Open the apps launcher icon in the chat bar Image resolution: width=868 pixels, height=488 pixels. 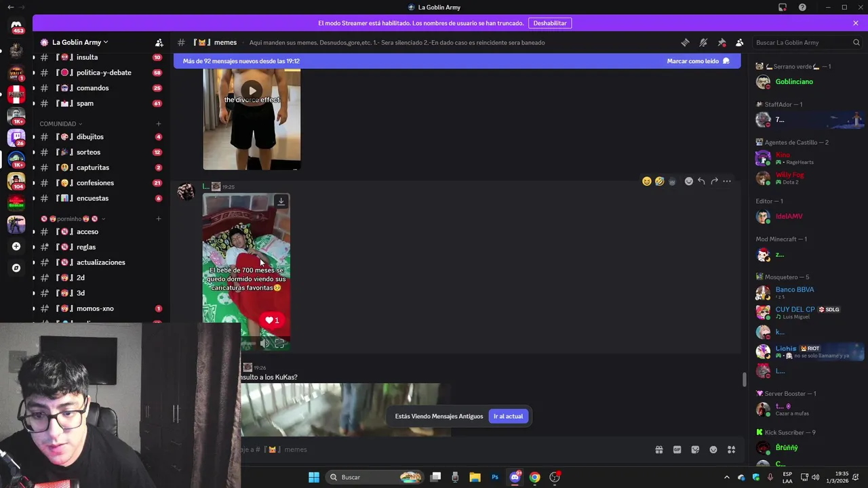pyautogui.click(x=731, y=449)
